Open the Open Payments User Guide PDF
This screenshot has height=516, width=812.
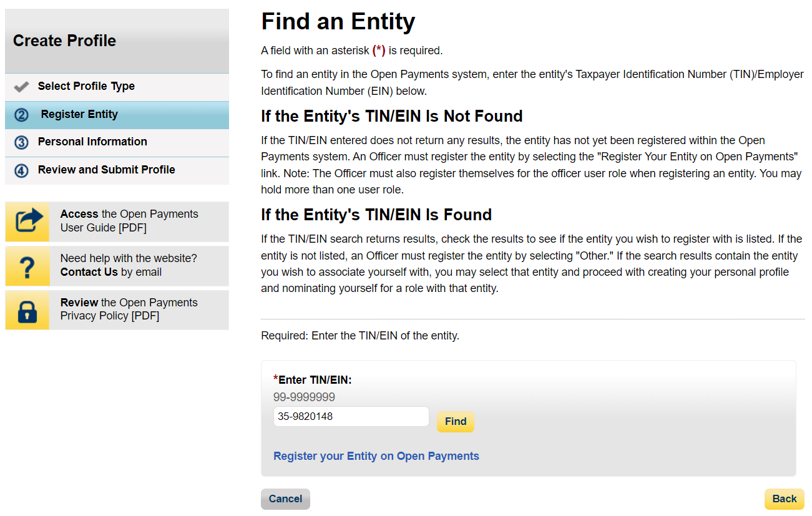coord(129,221)
